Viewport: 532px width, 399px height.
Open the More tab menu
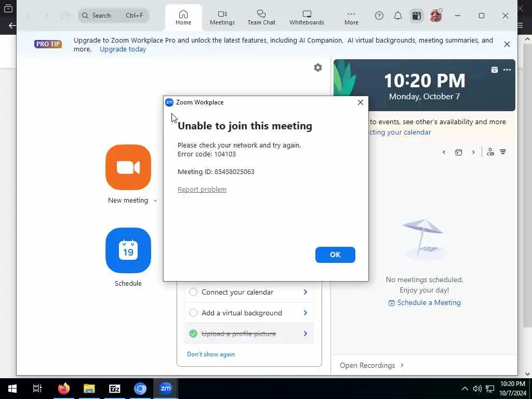[x=351, y=18]
